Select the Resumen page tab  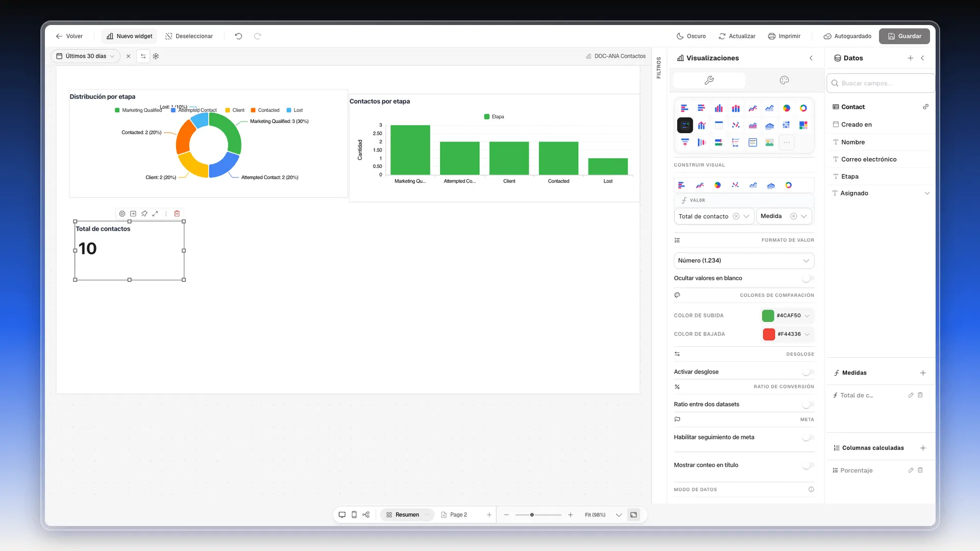407,515
